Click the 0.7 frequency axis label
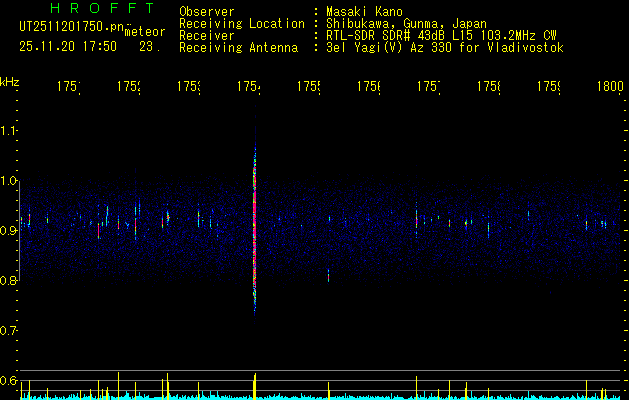Image resolution: width=629 pixels, height=400 pixels. (9, 331)
